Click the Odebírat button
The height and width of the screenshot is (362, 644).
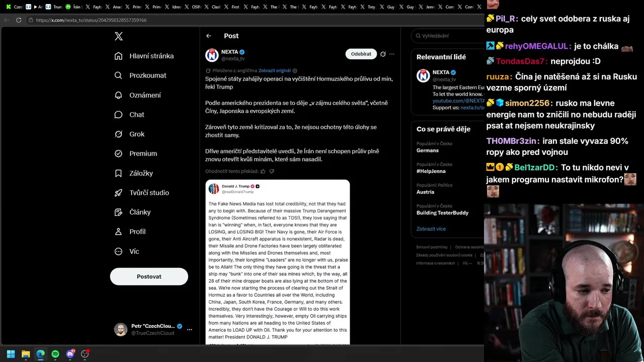361,54
